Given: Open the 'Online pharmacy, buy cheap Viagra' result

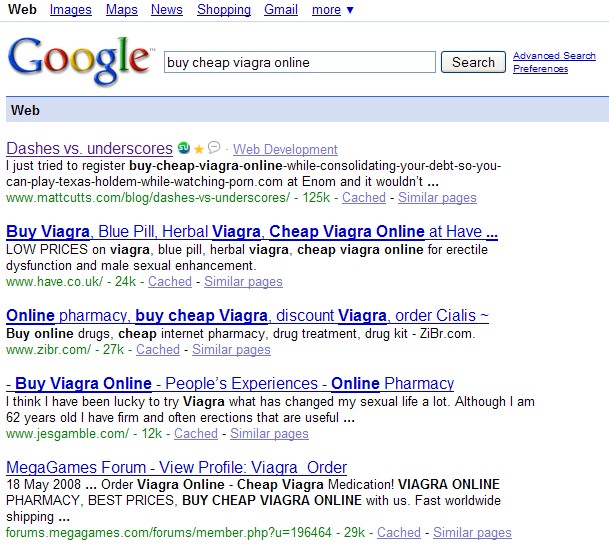Looking at the screenshot, I should (x=247, y=315).
